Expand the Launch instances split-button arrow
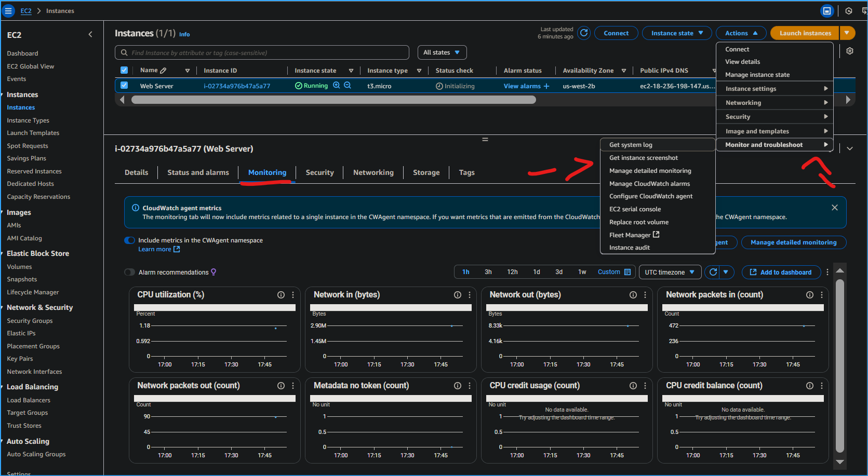 click(847, 33)
